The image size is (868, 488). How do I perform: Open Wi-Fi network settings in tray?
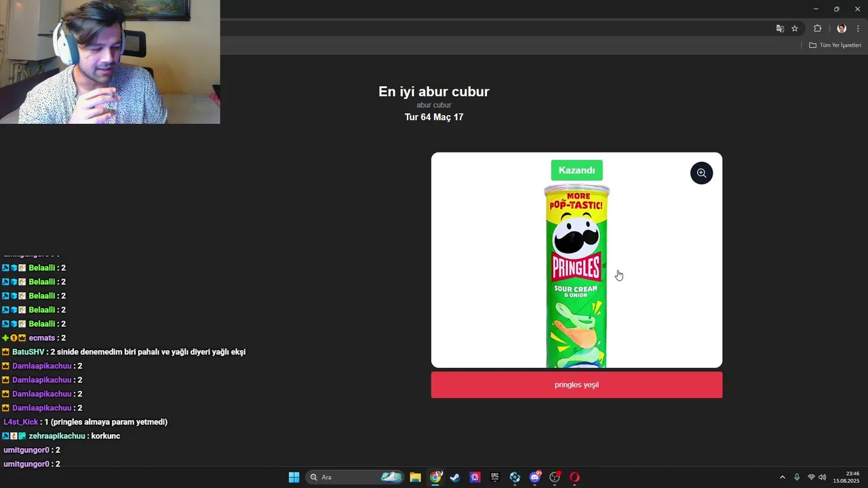click(x=811, y=477)
